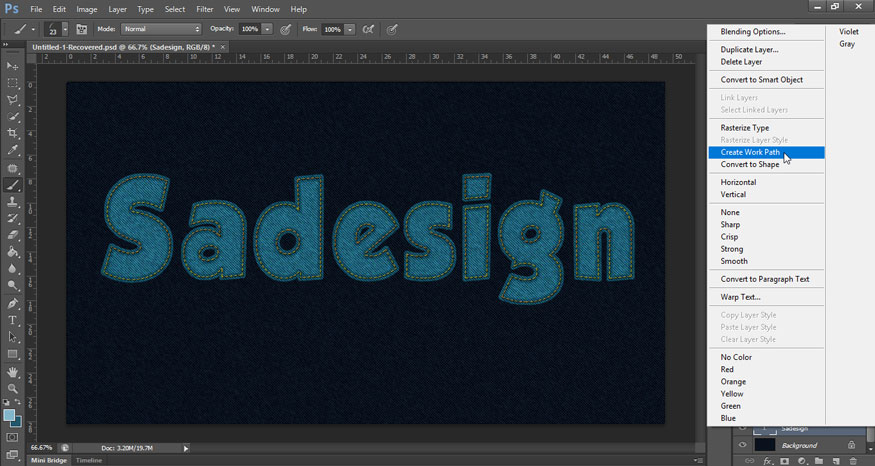Enable airbrush mode button
The height and width of the screenshot is (466, 875).
coord(368,29)
